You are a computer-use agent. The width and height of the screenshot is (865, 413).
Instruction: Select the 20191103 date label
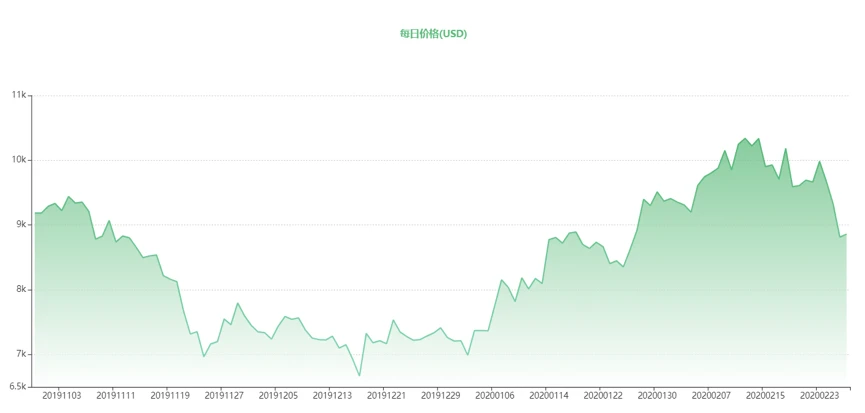coord(62,396)
